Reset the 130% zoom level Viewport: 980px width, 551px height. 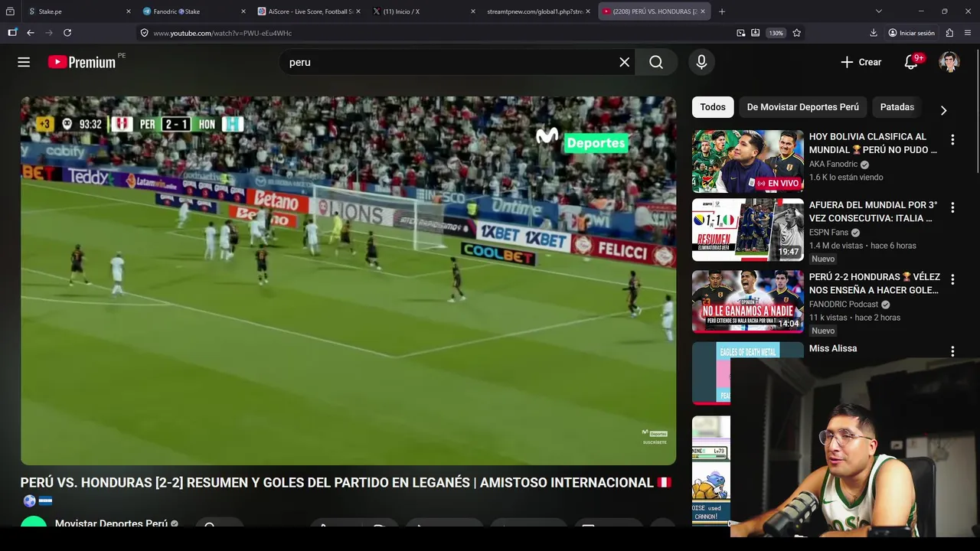pos(776,33)
